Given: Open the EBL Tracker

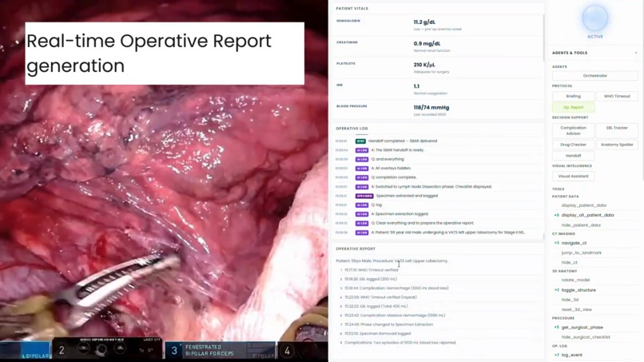Looking at the screenshot, I should pos(617,128).
